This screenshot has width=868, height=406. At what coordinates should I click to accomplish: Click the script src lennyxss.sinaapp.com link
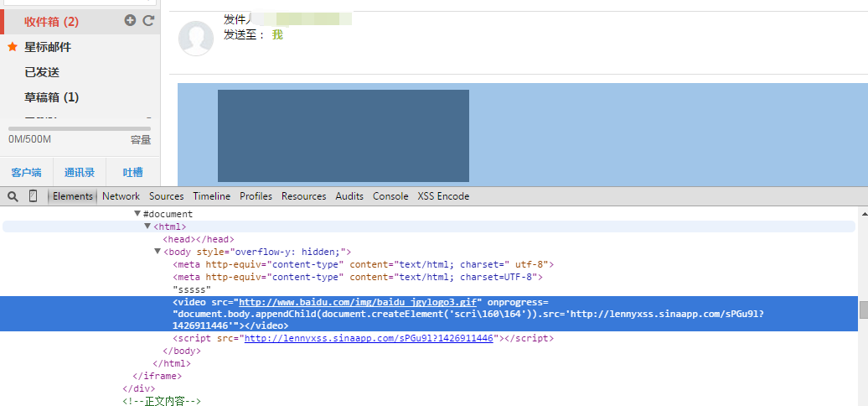369,338
